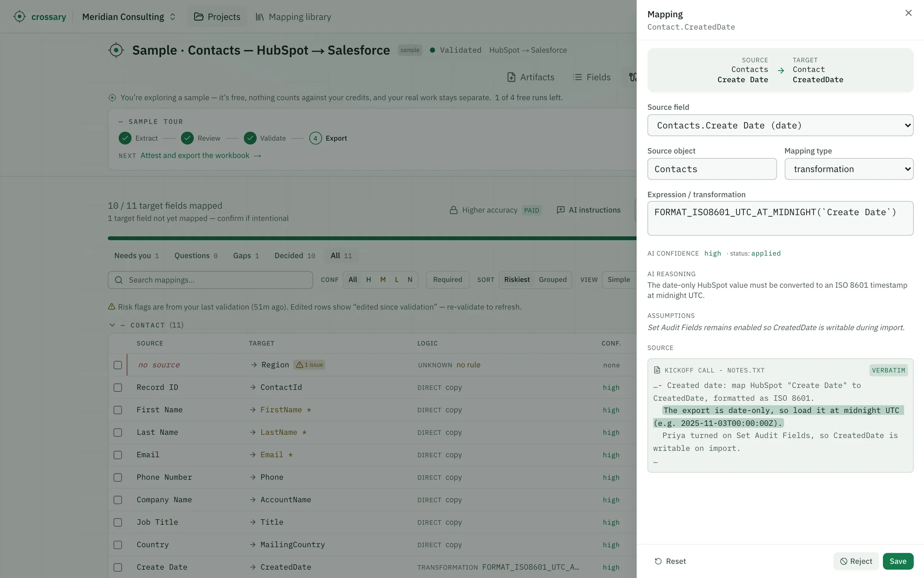
Task: Switch to the Questions tab
Action: point(196,255)
